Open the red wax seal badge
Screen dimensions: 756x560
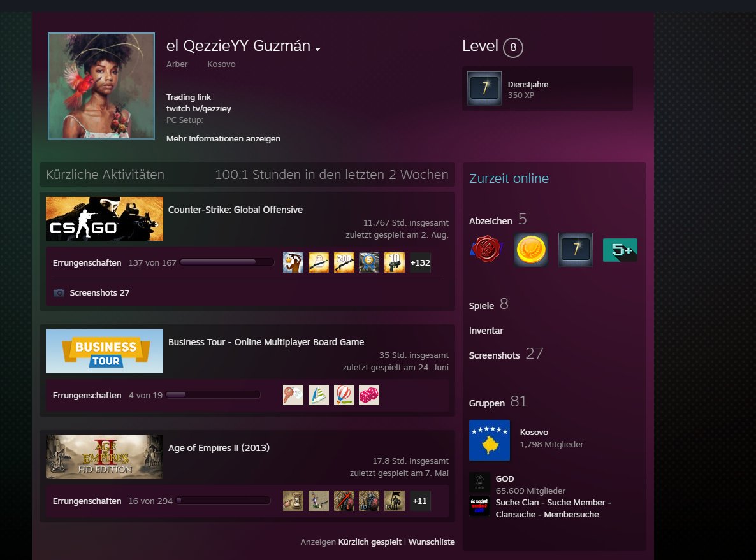pyautogui.click(x=486, y=249)
